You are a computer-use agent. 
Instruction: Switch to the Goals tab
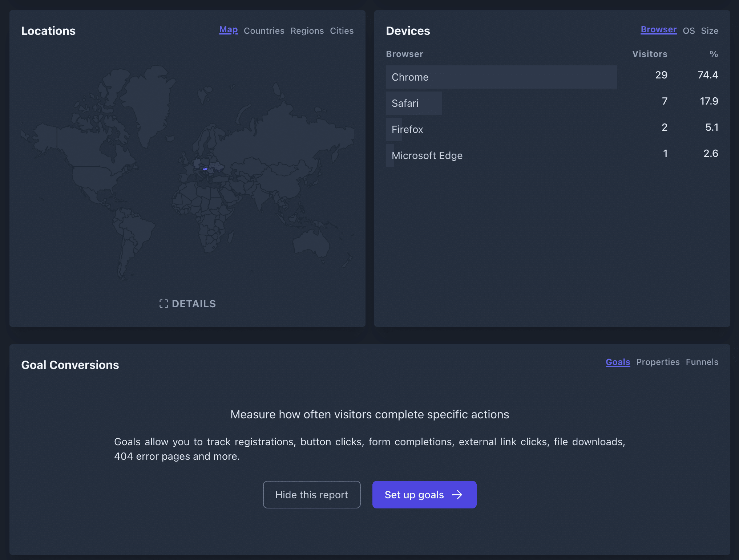pos(617,362)
